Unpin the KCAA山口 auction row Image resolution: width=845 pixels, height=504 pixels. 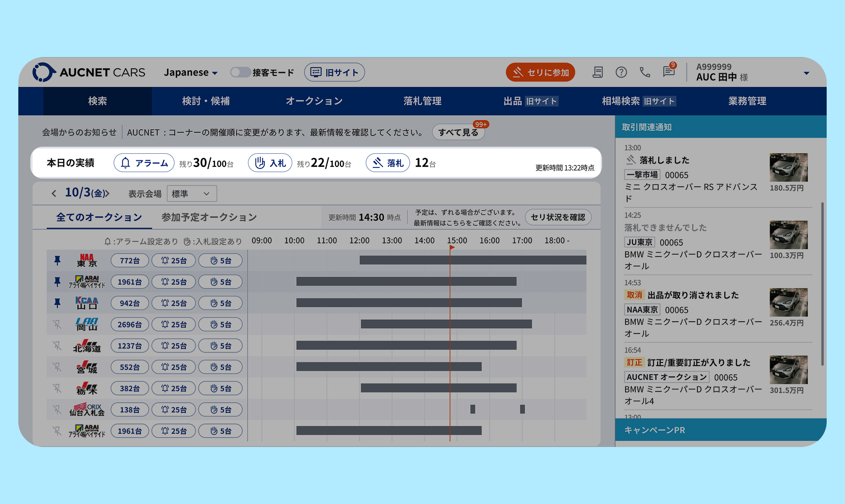click(x=58, y=303)
